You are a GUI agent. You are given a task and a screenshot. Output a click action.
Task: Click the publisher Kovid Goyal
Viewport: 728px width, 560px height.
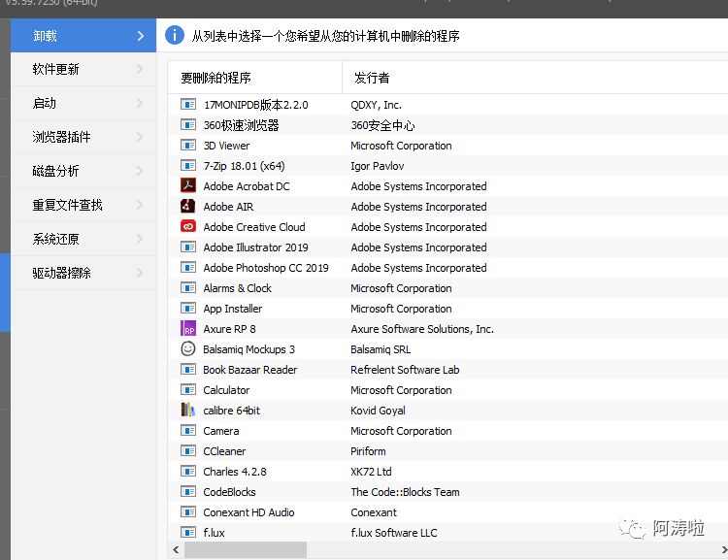click(378, 411)
